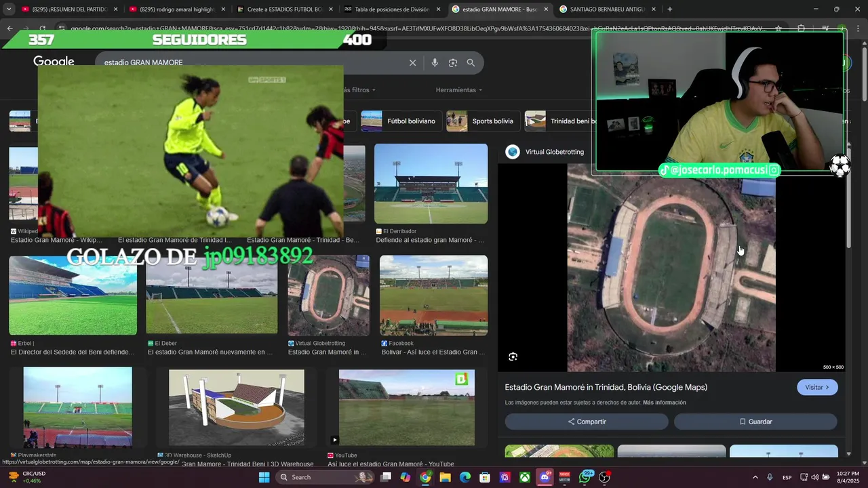Open Virtual Globetrotting aerial thumbnail
This screenshot has height=488, width=868.
tap(328, 296)
